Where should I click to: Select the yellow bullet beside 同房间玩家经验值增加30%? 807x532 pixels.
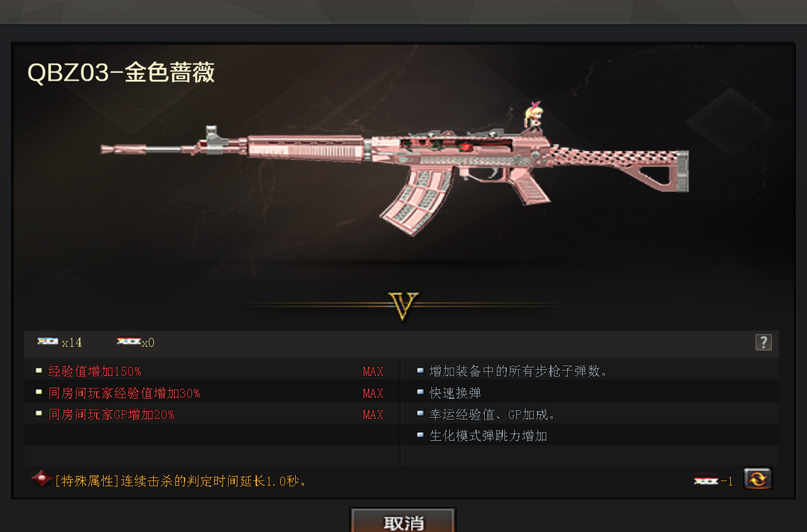point(39,392)
